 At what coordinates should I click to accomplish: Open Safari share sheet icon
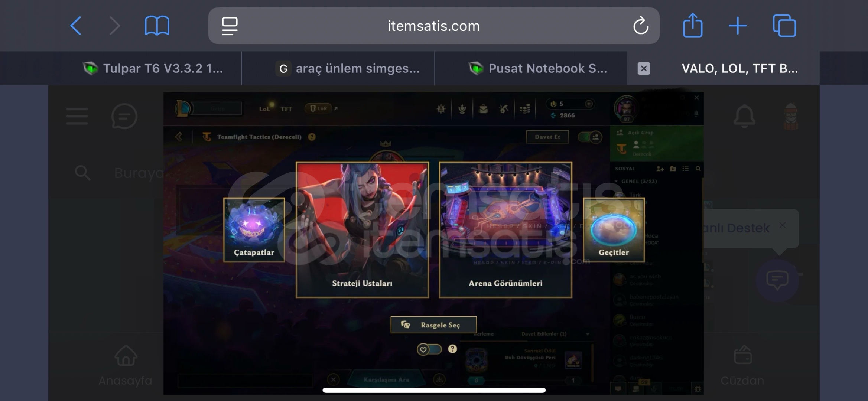tap(693, 25)
